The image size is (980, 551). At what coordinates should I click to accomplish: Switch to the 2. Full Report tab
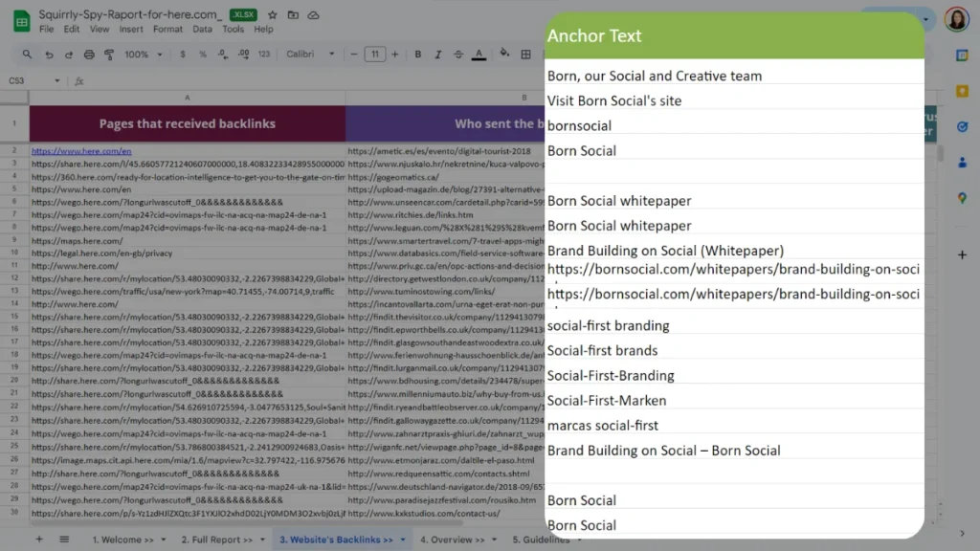(x=221, y=540)
